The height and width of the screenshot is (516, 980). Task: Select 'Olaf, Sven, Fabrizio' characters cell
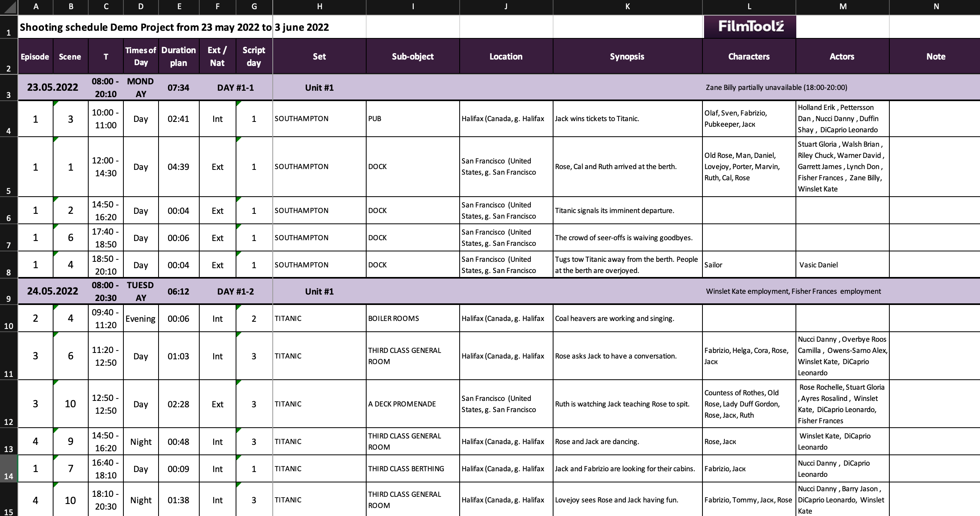[x=749, y=119]
